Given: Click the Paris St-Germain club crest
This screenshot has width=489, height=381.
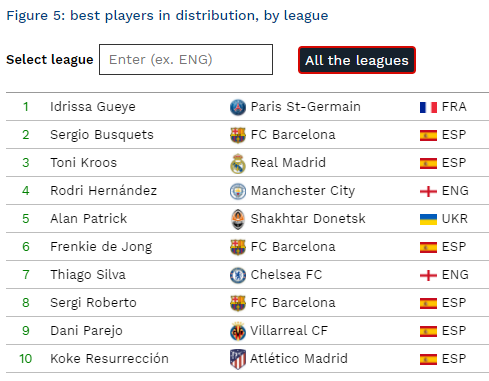Looking at the screenshot, I should tap(238, 107).
